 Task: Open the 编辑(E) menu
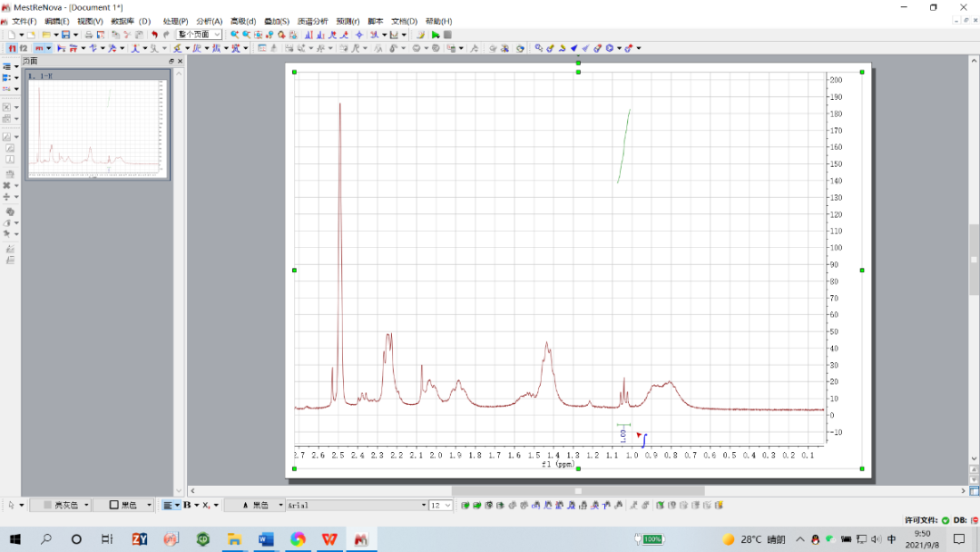click(57, 21)
